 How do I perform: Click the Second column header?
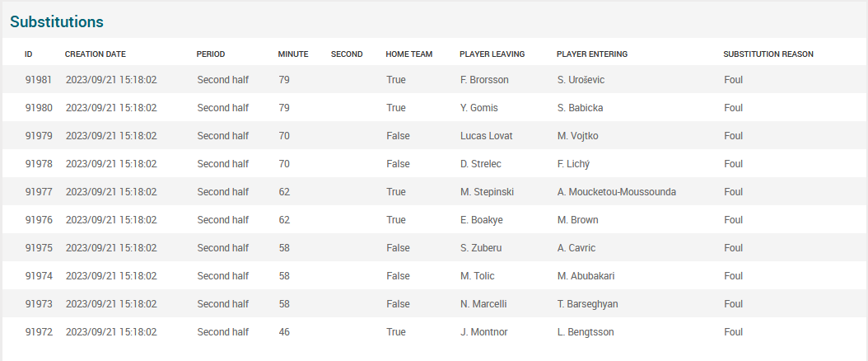347,54
